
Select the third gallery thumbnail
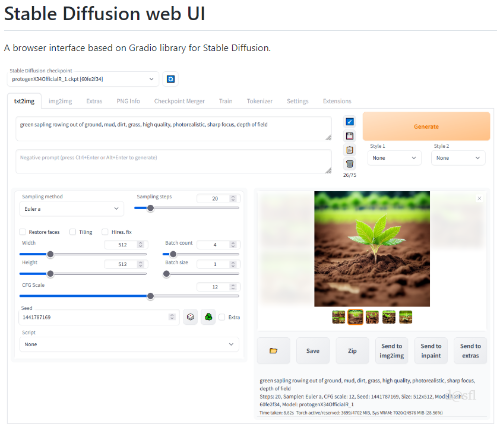point(372,317)
